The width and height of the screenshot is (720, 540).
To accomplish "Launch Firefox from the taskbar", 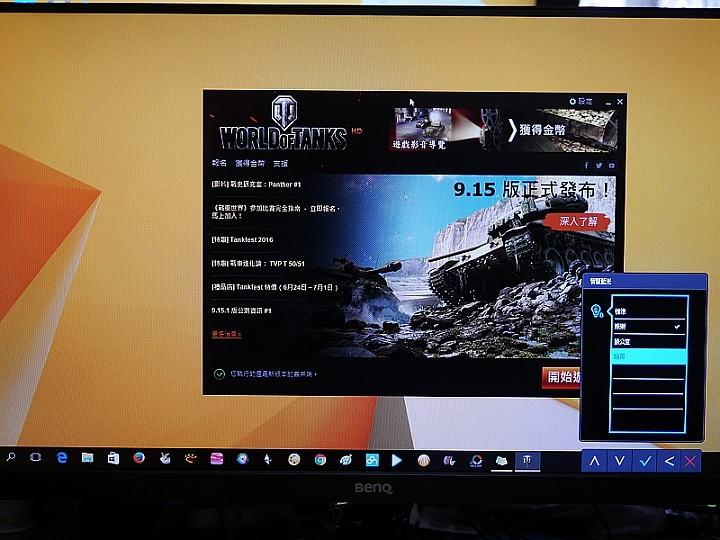I will click(x=139, y=458).
